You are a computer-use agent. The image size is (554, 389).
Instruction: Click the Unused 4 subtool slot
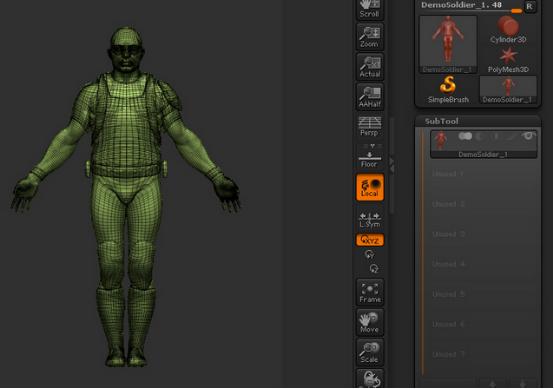(x=483, y=264)
